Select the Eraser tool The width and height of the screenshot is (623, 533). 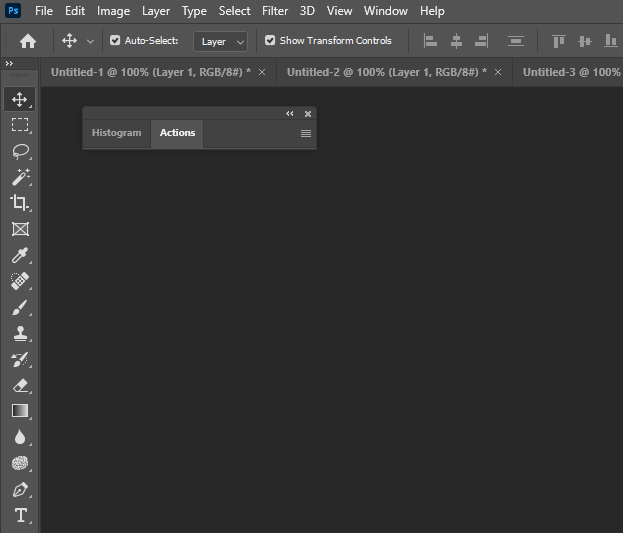pos(20,386)
